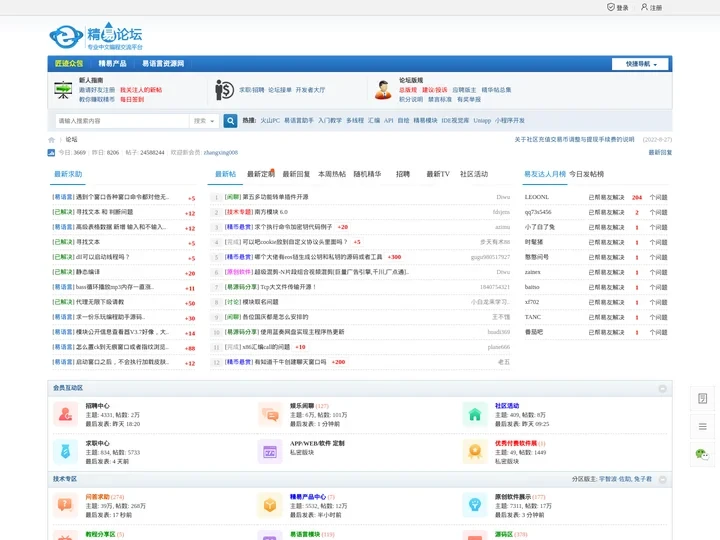Viewport: 720px width, 540px height.
Task: Click the 每日签到 link
Action: click(132, 99)
